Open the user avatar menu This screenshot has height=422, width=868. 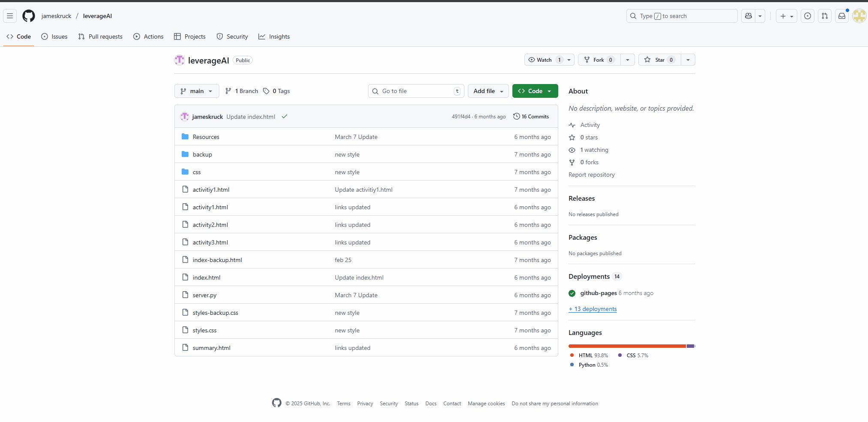[859, 16]
